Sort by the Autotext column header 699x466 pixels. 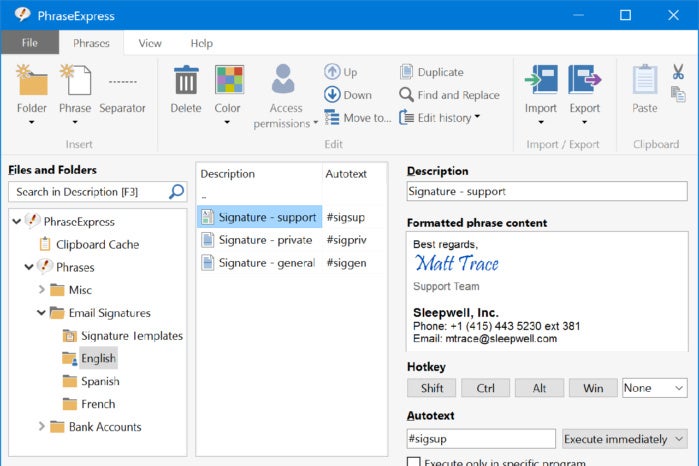(x=354, y=174)
